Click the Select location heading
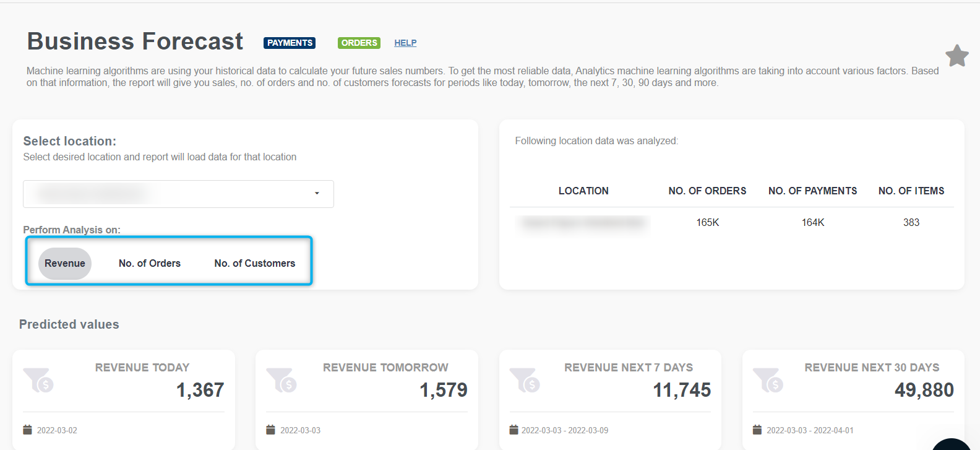This screenshot has width=980, height=450. pyautogui.click(x=70, y=141)
